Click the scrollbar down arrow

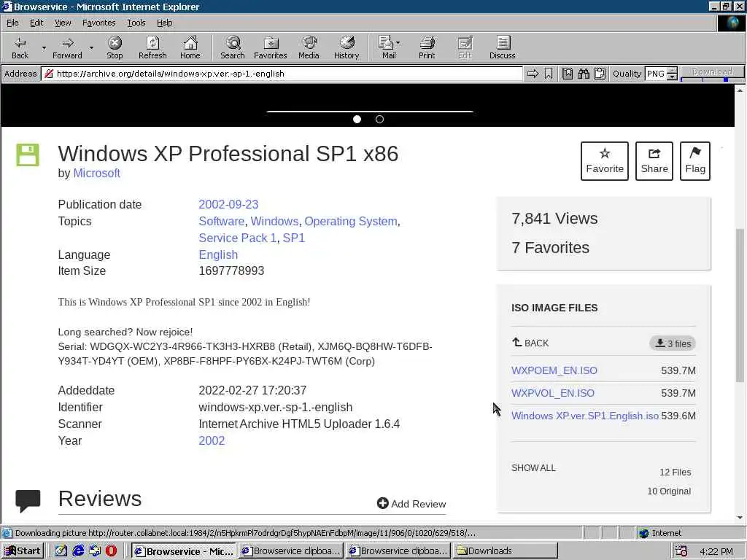(x=740, y=517)
